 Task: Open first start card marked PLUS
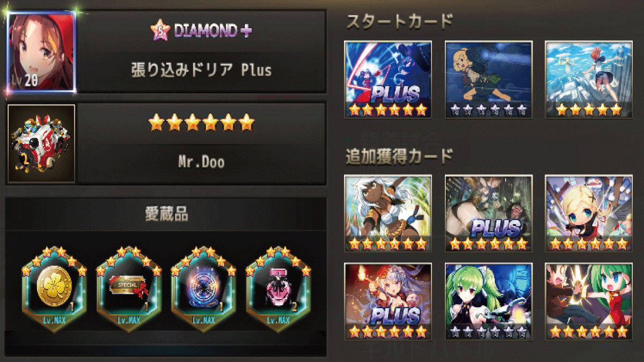[388, 79]
